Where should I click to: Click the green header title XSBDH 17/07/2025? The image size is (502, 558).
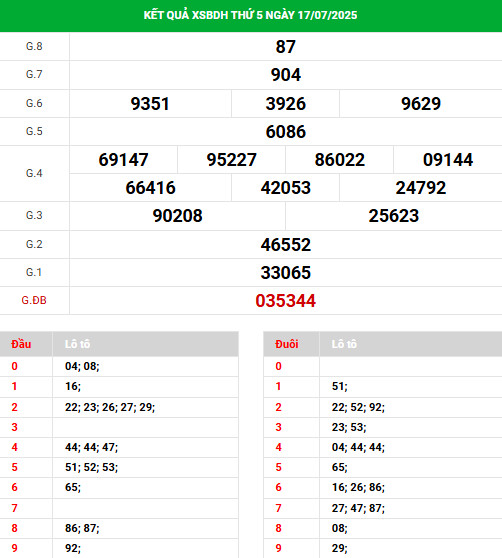[x=250, y=15]
